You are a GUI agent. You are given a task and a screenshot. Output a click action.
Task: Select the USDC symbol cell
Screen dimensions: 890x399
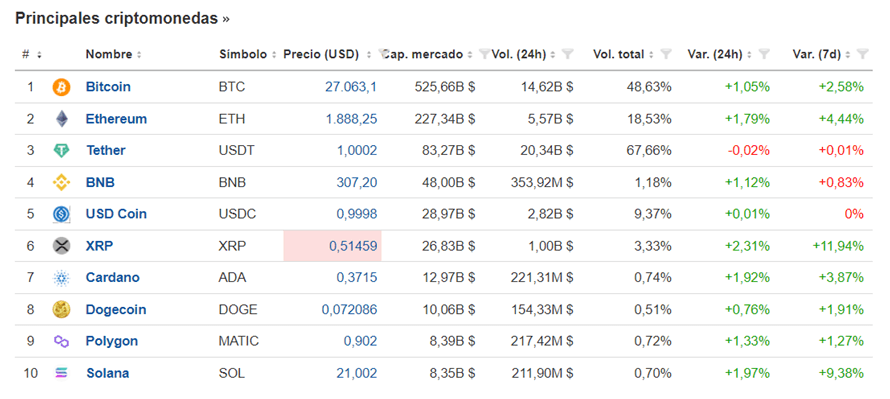tap(237, 214)
